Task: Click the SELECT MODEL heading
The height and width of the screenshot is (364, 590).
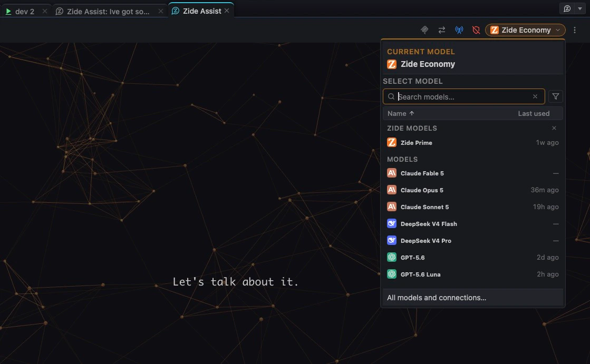Action: coord(413,81)
